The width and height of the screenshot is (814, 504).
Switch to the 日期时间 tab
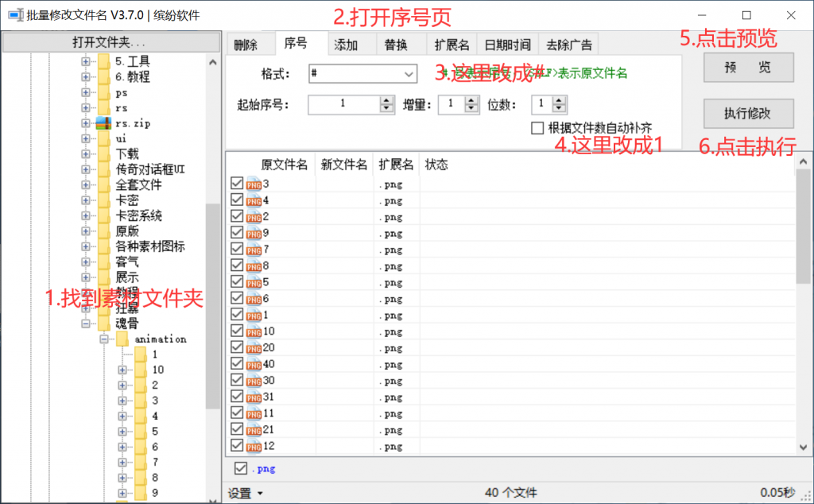pos(507,45)
